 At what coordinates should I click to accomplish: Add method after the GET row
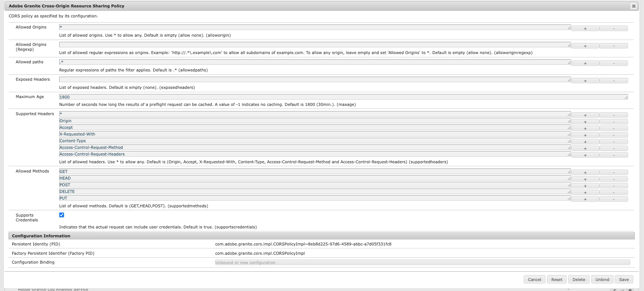point(585,173)
